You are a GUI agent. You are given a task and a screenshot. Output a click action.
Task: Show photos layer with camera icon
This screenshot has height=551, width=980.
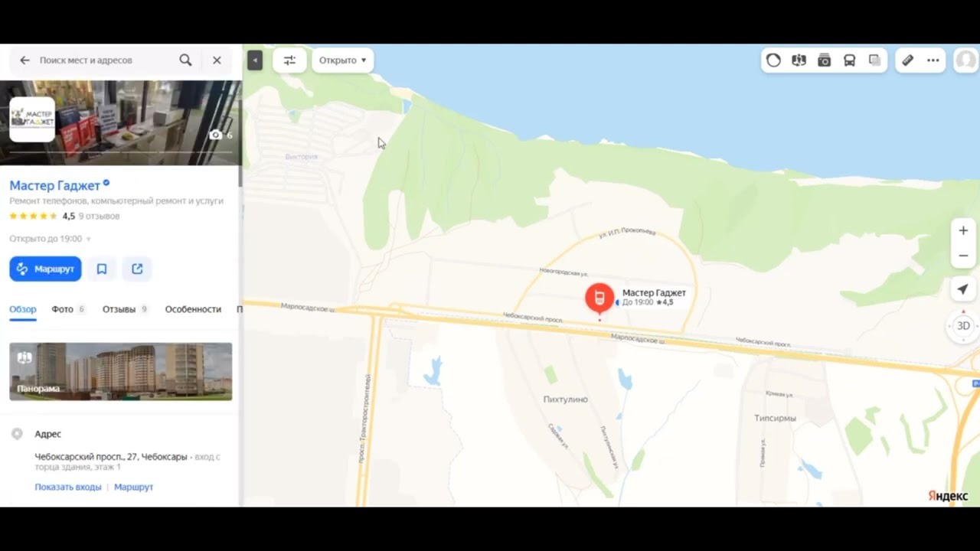(824, 60)
